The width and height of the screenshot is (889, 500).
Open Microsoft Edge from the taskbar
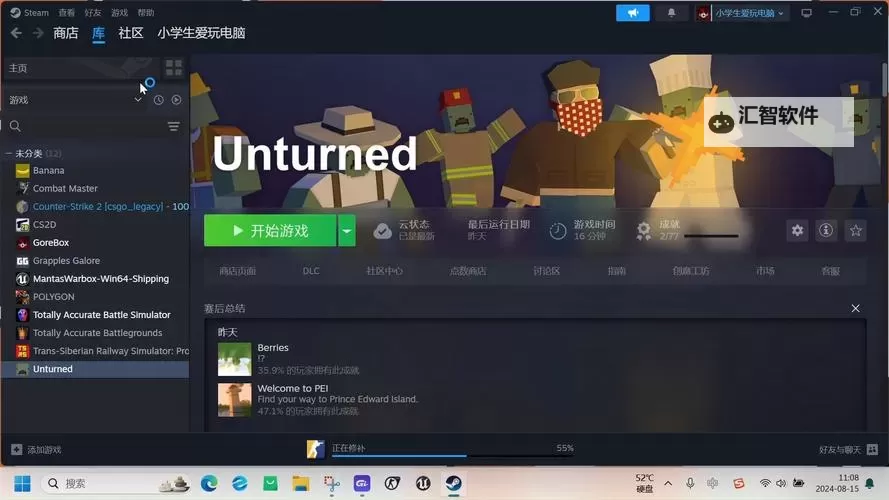click(x=209, y=484)
